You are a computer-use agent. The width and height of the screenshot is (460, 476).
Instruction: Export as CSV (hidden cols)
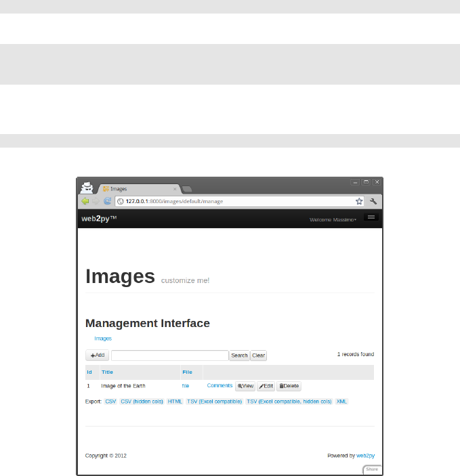(142, 402)
